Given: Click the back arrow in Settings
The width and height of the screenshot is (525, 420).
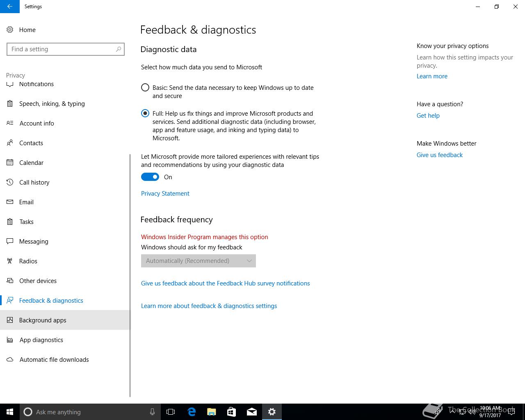Looking at the screenshot, I should (10, 7).
